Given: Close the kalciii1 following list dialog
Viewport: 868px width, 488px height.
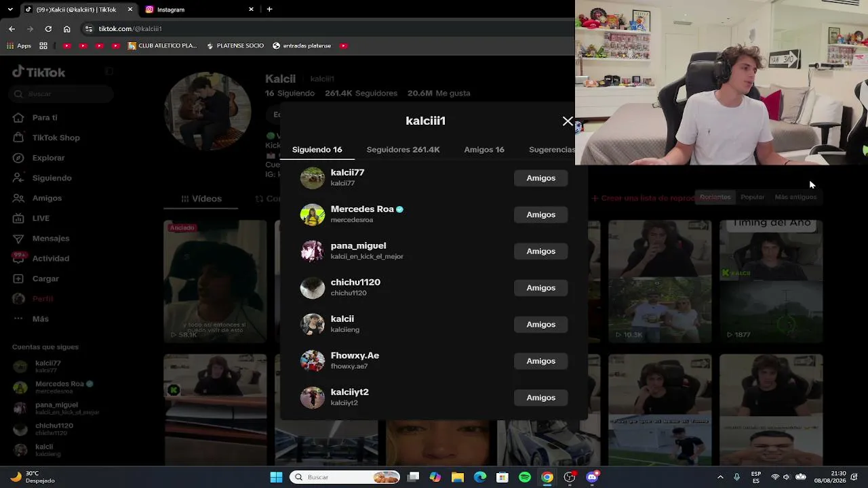Looking at the screenshot, I should coord(568,121).
